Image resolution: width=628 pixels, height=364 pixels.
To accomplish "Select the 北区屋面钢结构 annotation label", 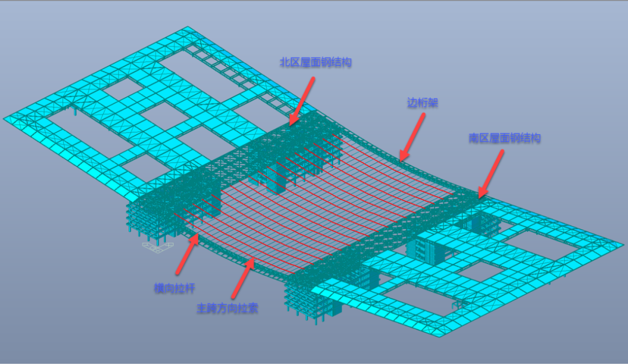I will pos(316,62).
